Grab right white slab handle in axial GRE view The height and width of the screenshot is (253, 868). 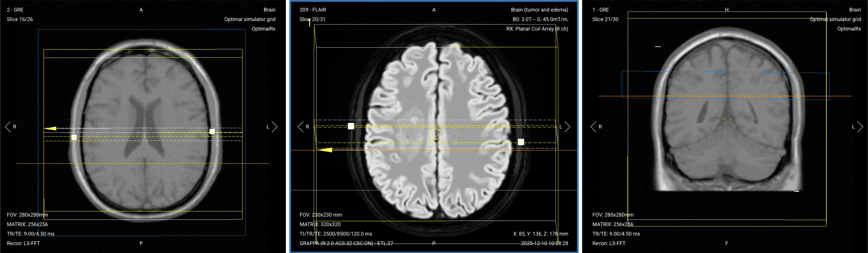212,131
